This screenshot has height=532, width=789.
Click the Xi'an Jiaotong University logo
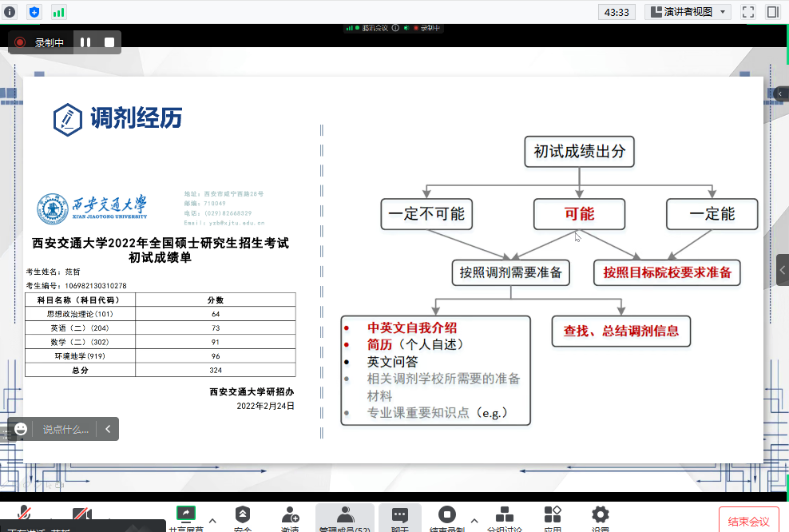[92, 208]
